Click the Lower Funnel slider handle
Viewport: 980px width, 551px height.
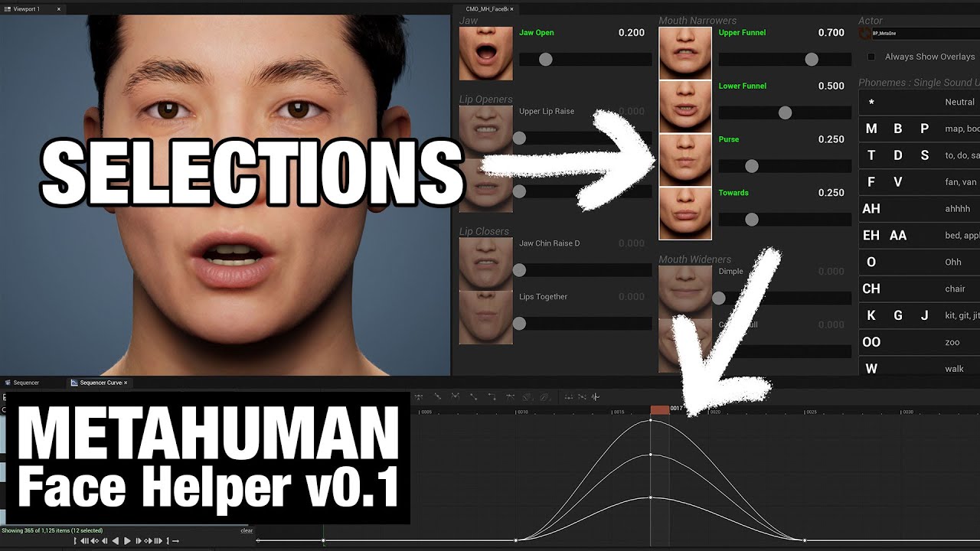[x=785, y=112]
